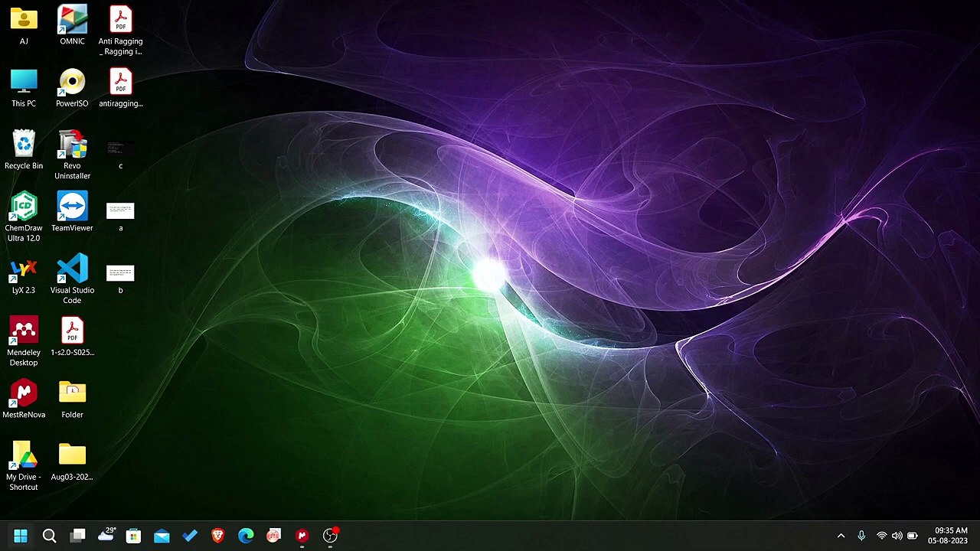980x551 pixels.
Task: Show hidden system tray icons
Action: (841, 536)
